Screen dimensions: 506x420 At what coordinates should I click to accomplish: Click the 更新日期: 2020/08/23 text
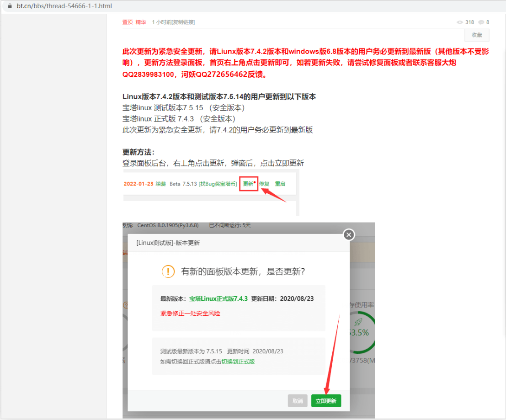282,298
